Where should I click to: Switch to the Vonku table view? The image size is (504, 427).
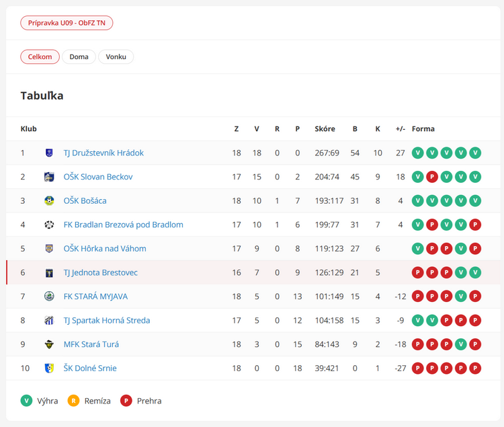coord(116,57)
